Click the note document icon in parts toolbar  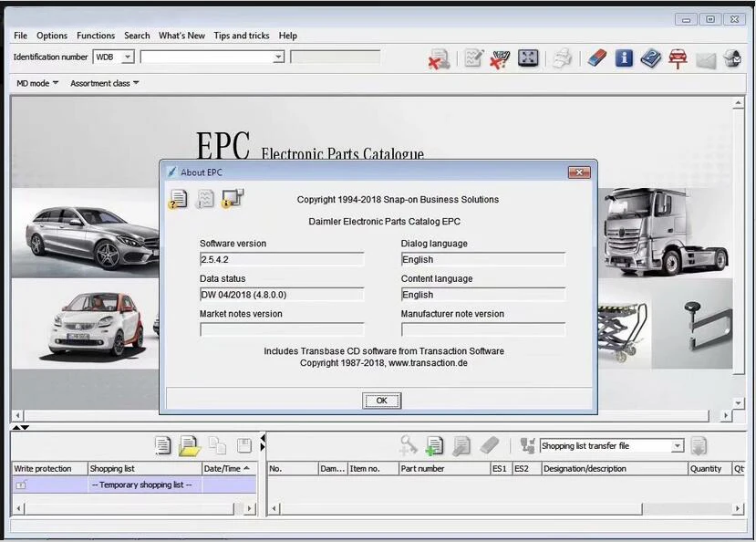click(x=461, y=445)
